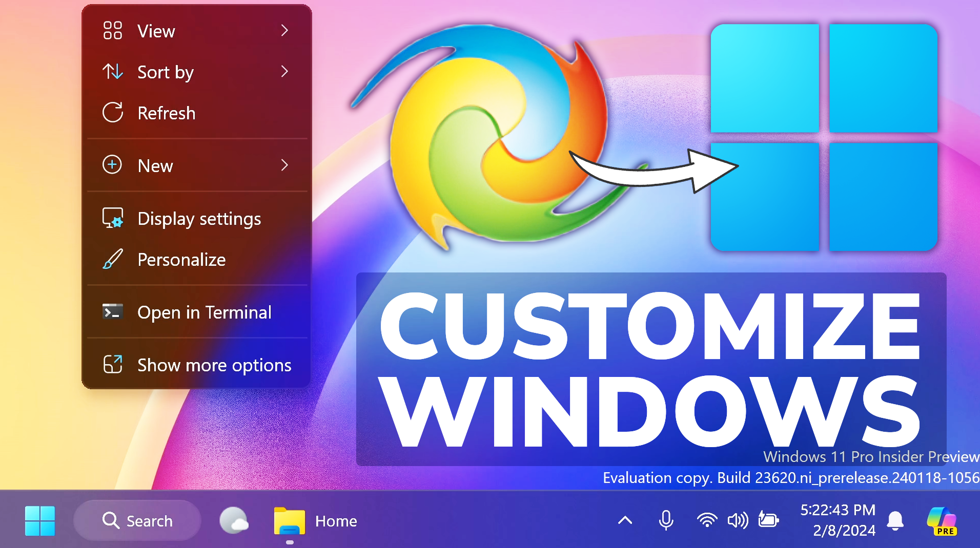Select Refresh from the context menu
The height and width of the screenshot is (548, 980).
pyautogui.click(x=166, y=113)
